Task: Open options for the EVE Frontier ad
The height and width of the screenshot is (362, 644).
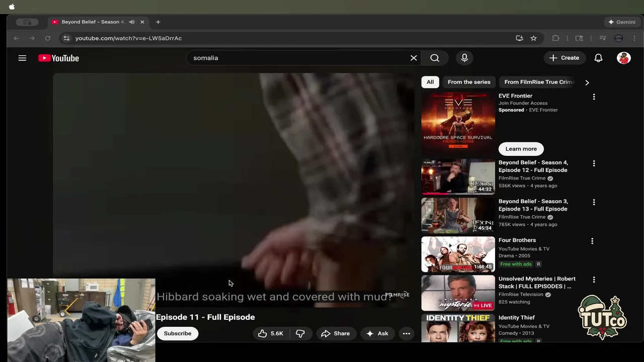Action: pyautogui.click(x=594, y=97)
